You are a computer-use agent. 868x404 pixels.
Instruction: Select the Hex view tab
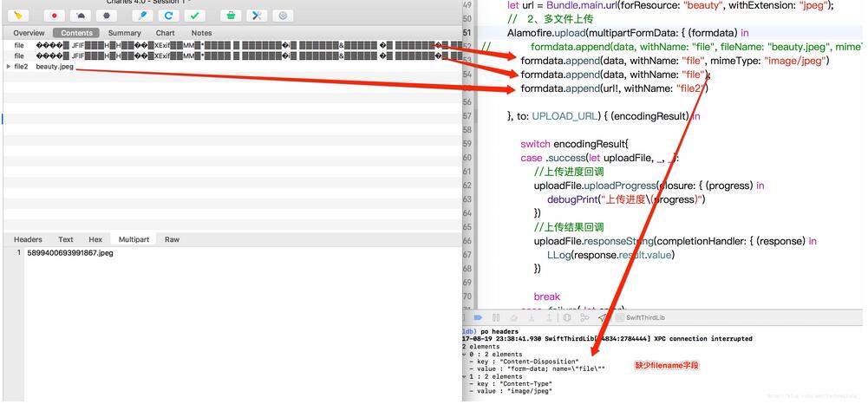tap(95, 239)
